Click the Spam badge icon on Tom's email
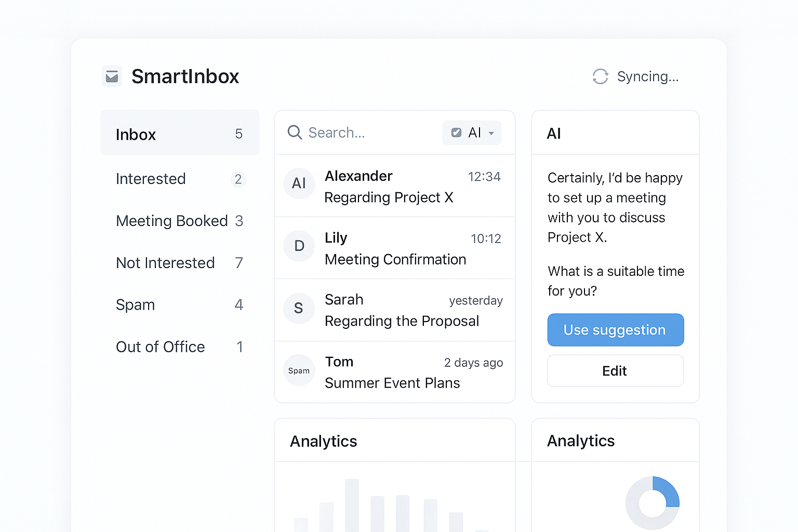 [x=299, y=370]
